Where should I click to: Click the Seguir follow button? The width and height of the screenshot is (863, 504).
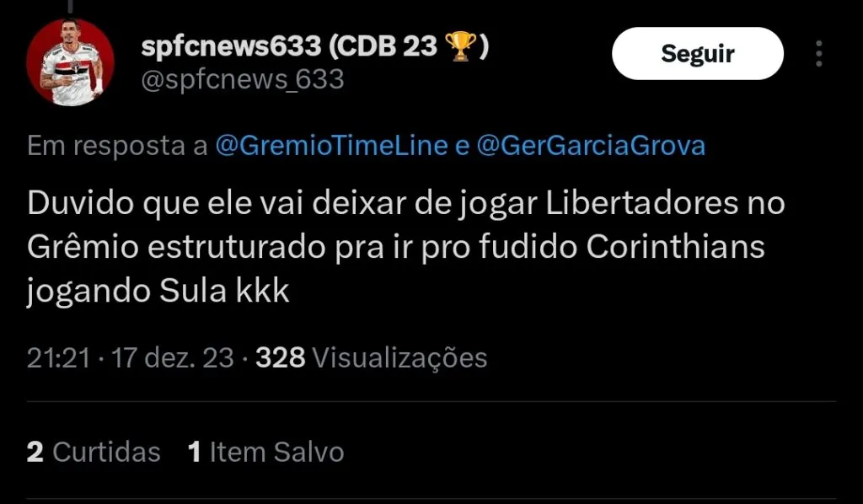697,53
